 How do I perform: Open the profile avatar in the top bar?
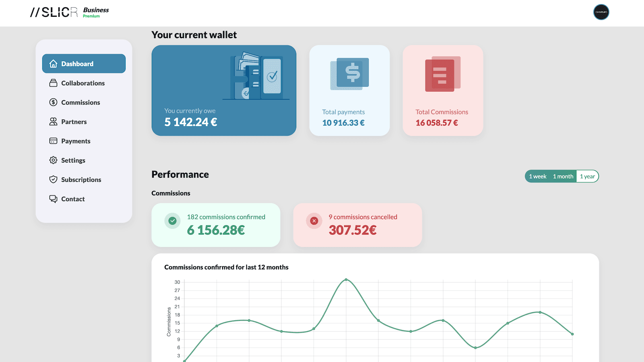click(x=601, y=12)
